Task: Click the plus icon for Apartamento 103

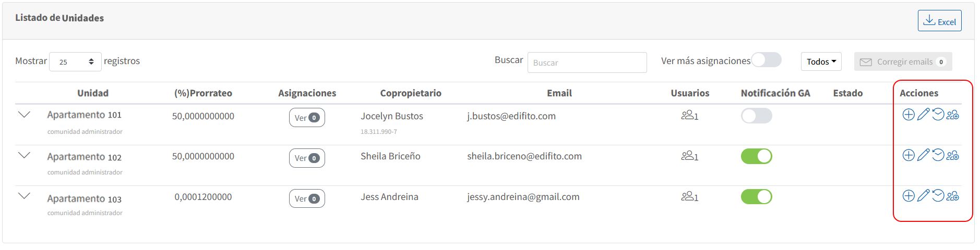Action: point(909,196)
